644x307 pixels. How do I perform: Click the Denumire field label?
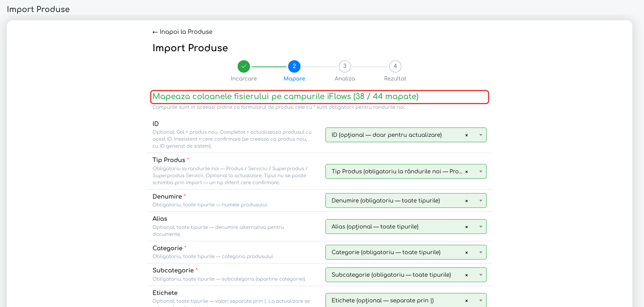click(x=167, y=196)
